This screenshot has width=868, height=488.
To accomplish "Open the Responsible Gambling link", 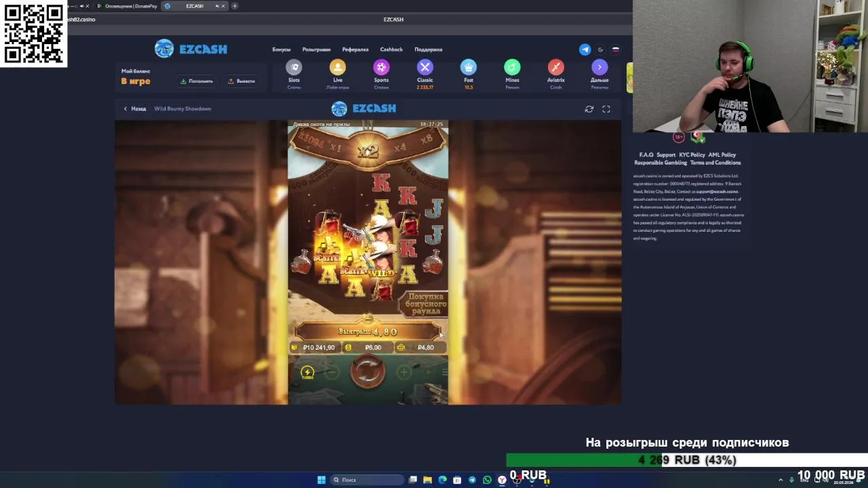I will click(x=660, y=163).
